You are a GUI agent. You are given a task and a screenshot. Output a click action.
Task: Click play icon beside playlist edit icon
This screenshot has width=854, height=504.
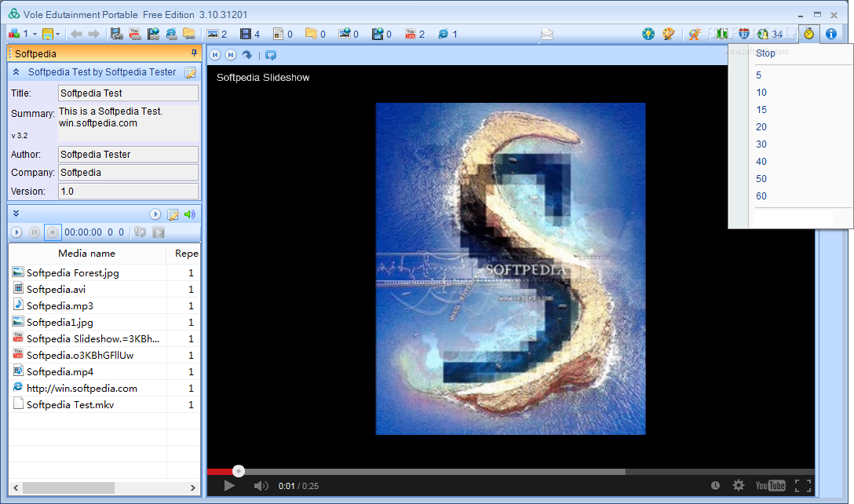tap(155, 214)
